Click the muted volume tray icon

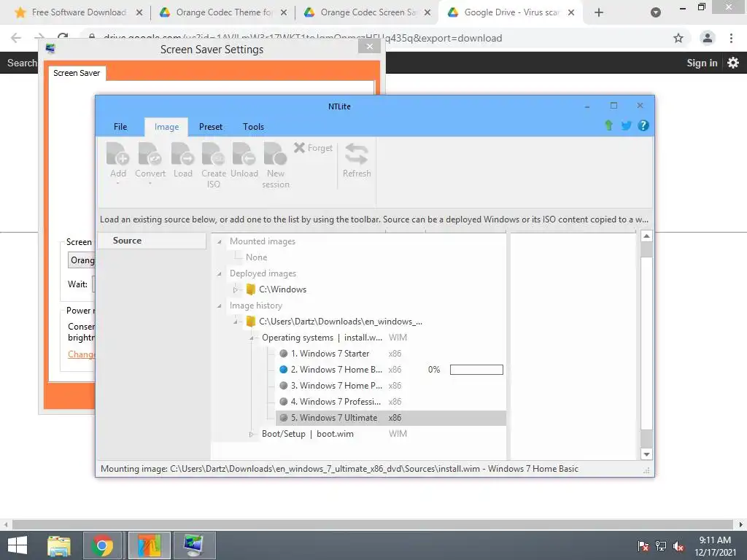coord(678,546)
